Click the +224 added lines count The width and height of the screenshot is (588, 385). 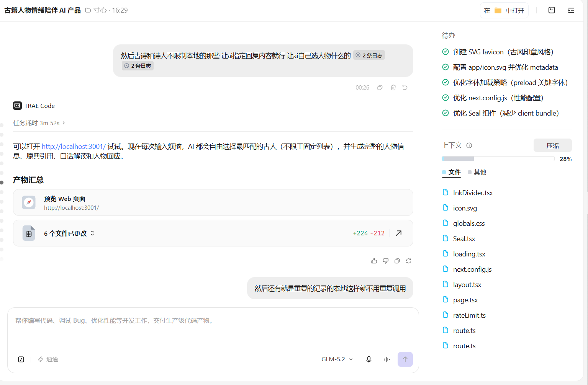pyautogui.click(x=360, y=233)
